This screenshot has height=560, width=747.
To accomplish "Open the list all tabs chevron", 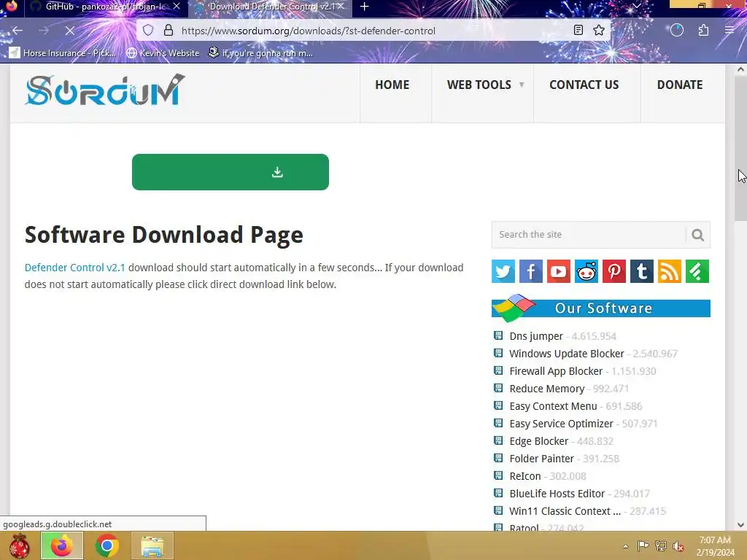I will click(636, 6).
